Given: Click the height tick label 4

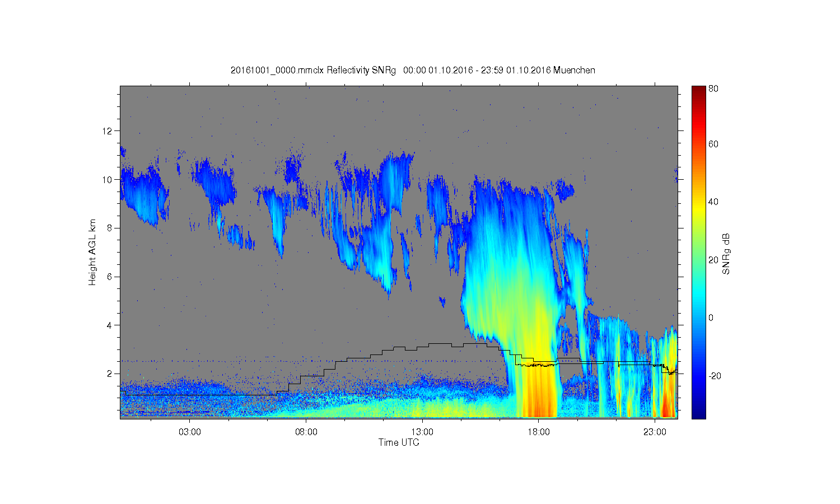Looking at the screenshot, I should [x=110, y=325].
